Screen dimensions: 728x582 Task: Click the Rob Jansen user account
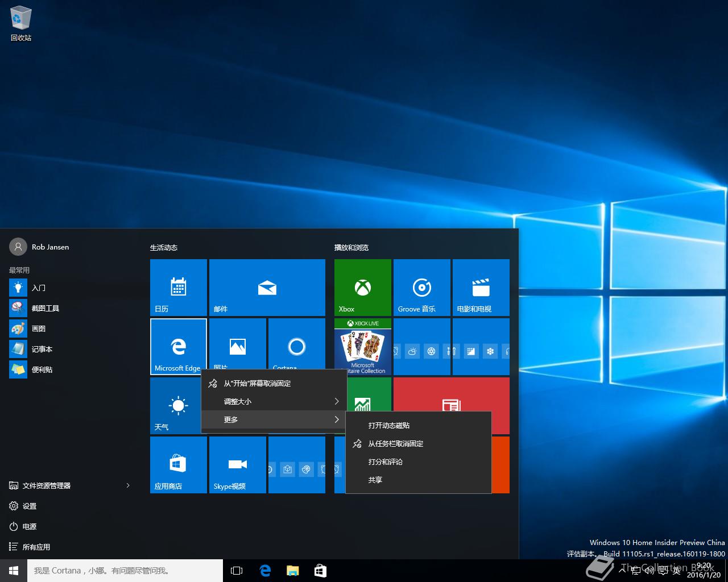tap(39, 247)
